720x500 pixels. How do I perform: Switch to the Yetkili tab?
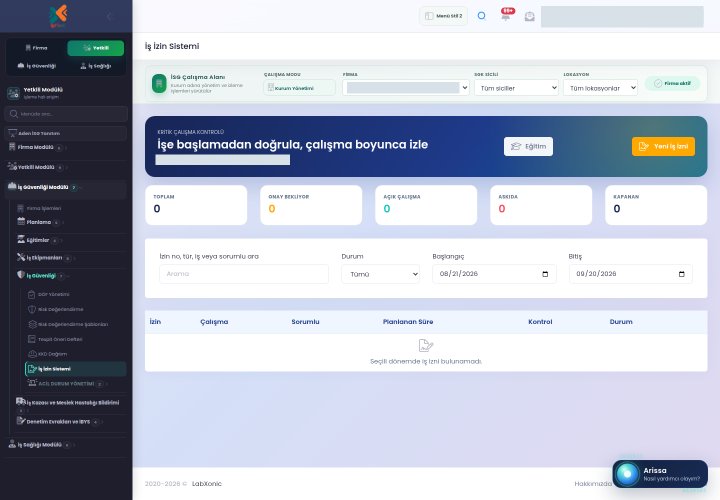tap(96, 48)
